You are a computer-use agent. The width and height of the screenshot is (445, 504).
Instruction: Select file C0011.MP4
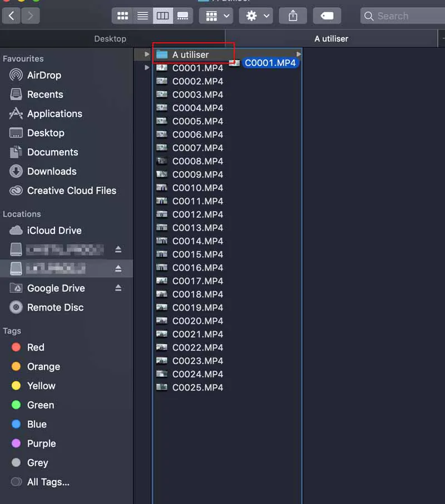pyautogui.click(x=197, y=201)
